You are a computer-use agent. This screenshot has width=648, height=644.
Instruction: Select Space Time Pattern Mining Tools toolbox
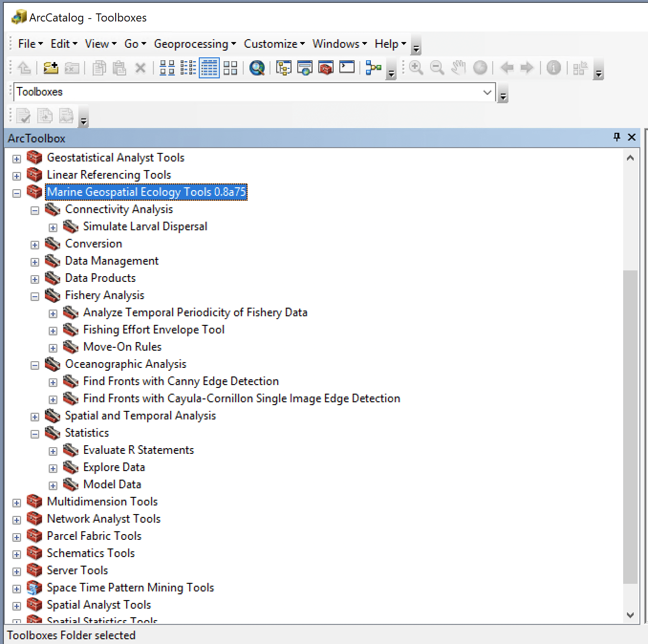pos(130,588)
